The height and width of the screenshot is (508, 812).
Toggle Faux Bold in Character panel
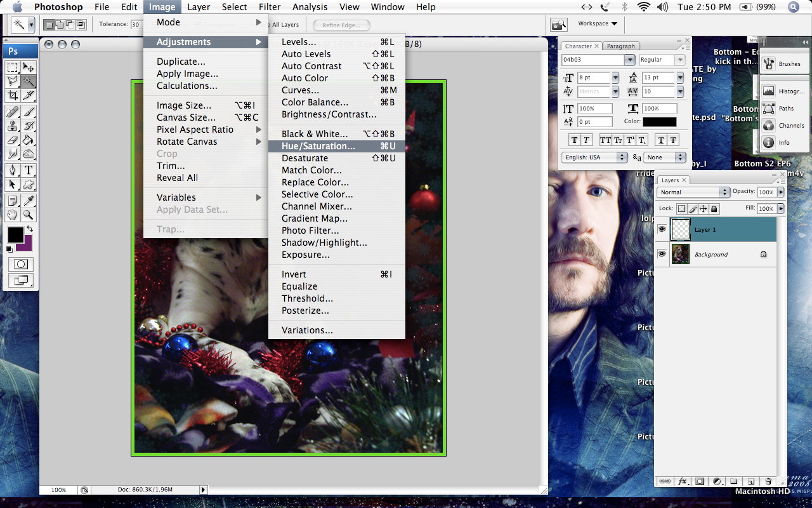pos(575,140)
